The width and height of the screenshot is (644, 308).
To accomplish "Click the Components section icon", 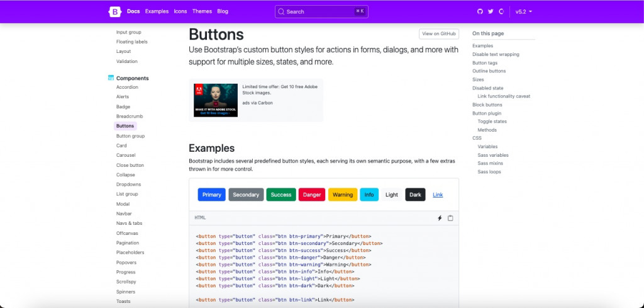I will [x=111, y=77].
